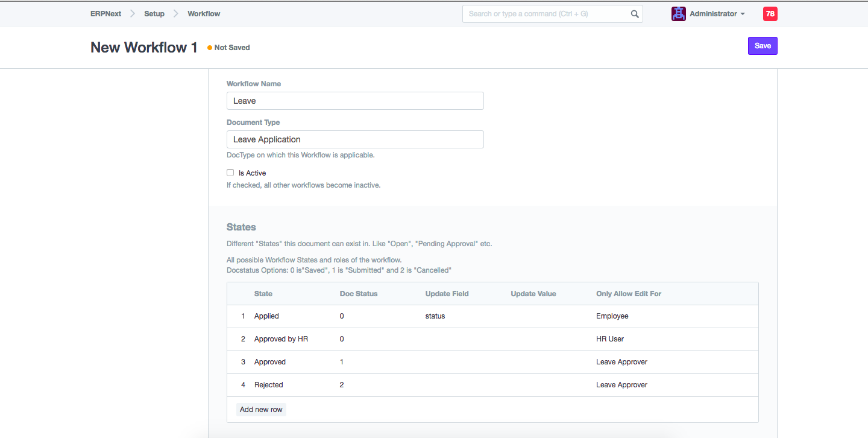Go to ERPNext breadcrumb

(105, 14)
